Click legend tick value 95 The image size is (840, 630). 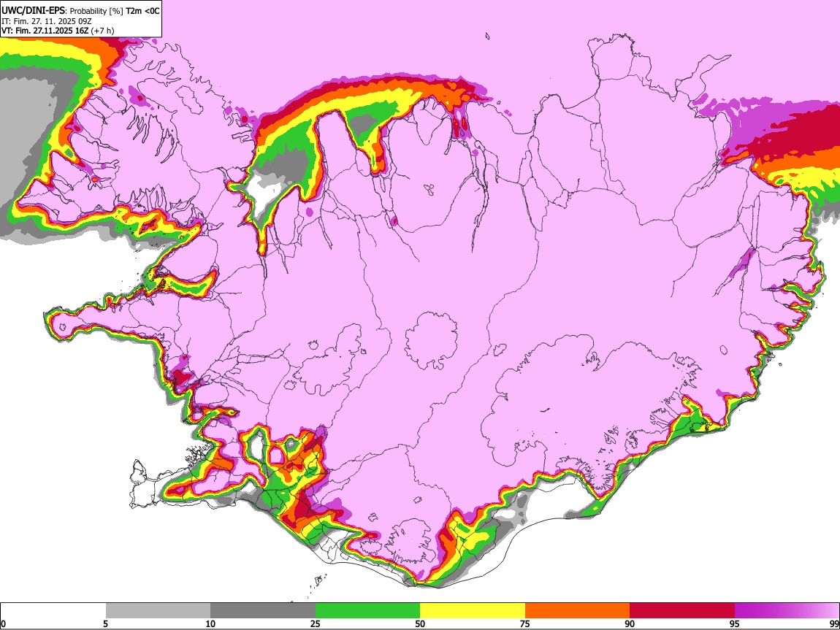[x=735, y=623]
